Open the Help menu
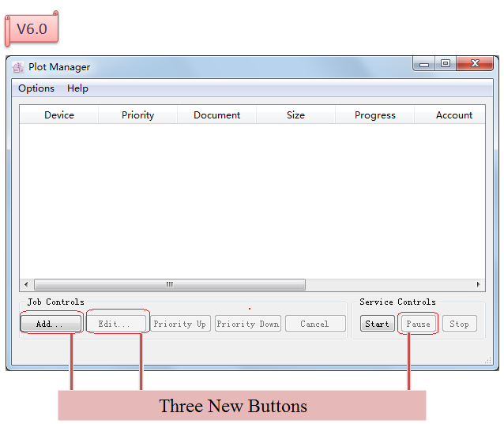The image size is (504, 424). 77,88
